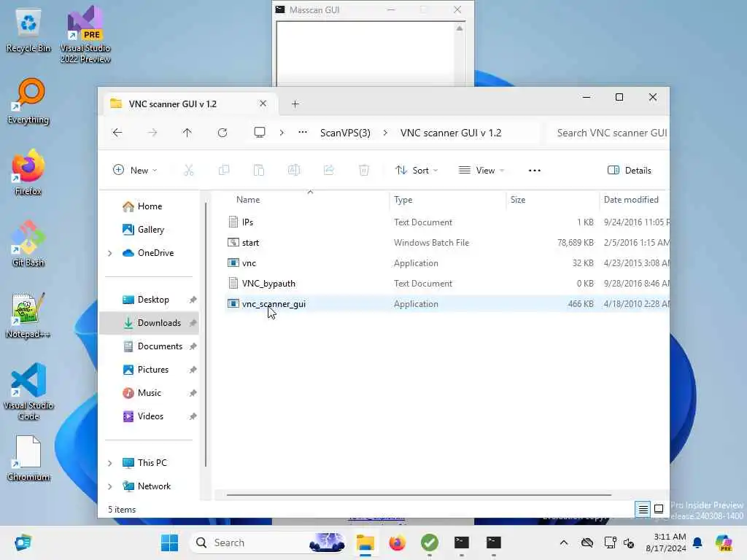Close the VNC scanner GUI v 1.2 tab
Screen dimensions: 747x560
coord(263,104)
